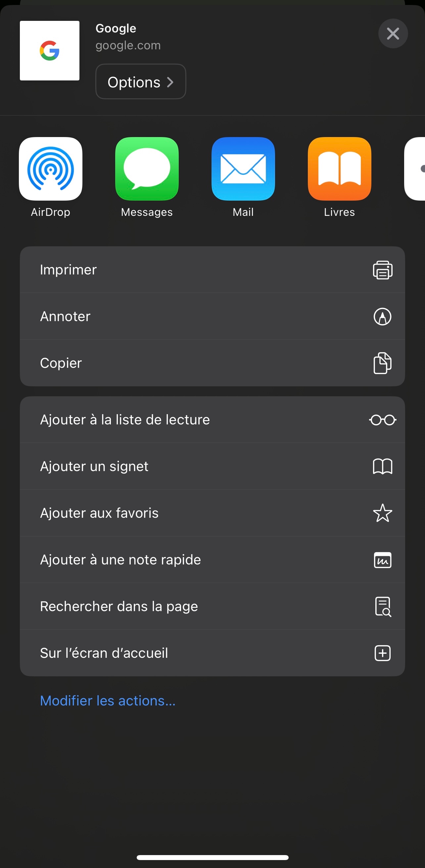Tap the glasses reading list icon
425x868 pixels.
[382, 420]
